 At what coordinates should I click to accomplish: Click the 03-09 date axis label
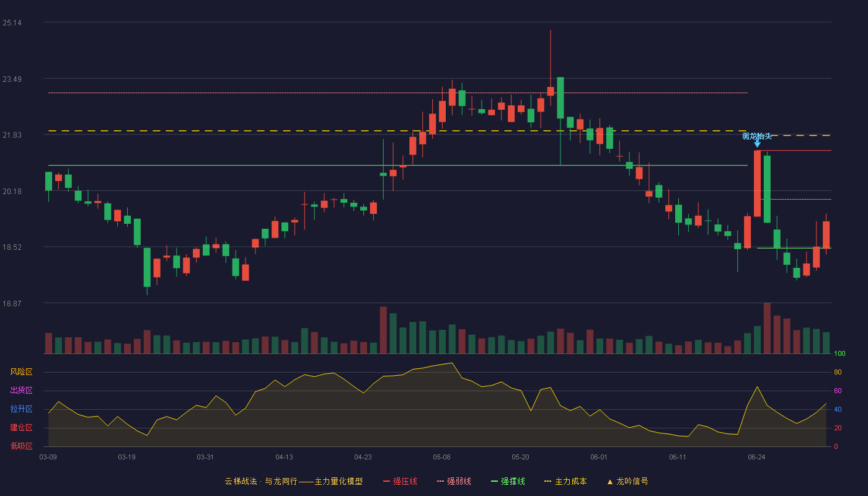coord(48,457)
